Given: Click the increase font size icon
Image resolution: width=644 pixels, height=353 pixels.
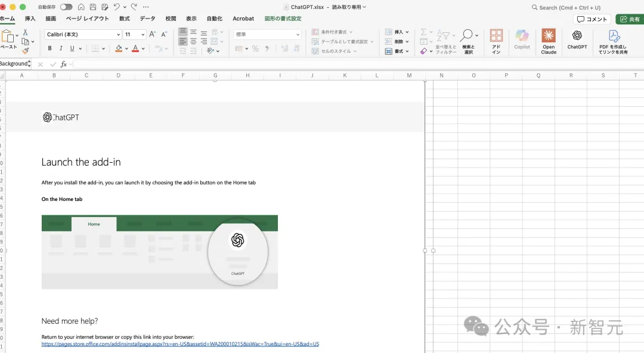Looking at the screenshot, I should click(153, 35).
